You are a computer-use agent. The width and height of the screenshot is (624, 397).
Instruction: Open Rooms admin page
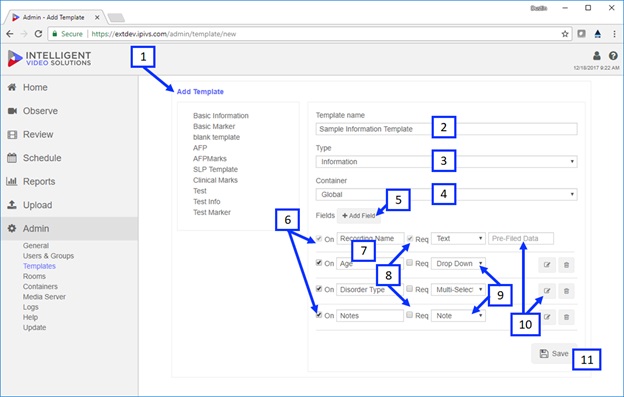pos(34,276)
